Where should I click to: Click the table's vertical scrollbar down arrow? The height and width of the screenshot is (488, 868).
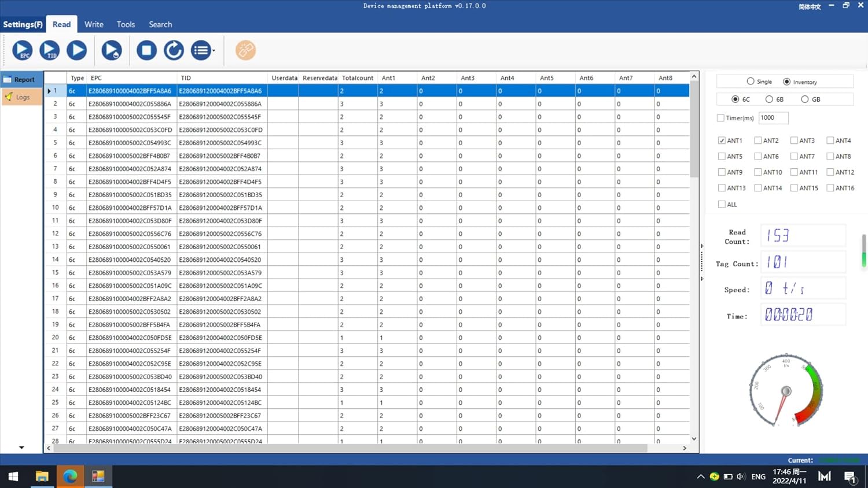pyautogui.click(x=694, y=439)
